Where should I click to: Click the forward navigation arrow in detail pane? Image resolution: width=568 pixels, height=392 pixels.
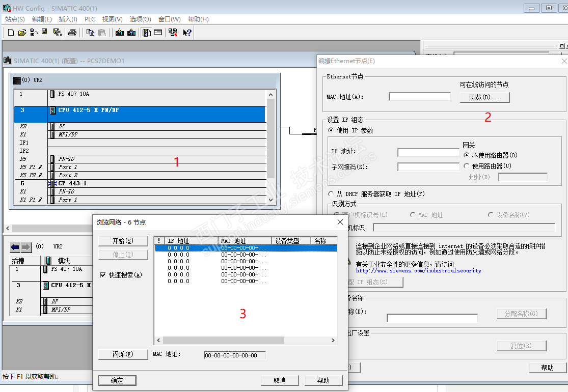pyautogui.click(x=26, y=247)
